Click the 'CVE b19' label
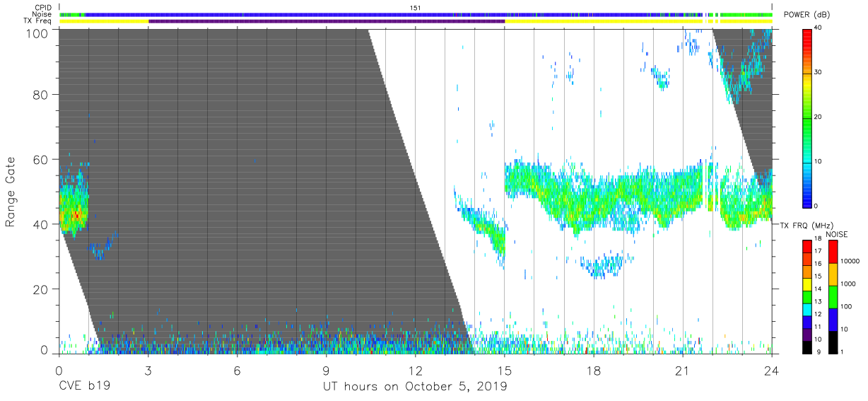The height and width of the screenshot is (401, 868). (x=83, y=387)
